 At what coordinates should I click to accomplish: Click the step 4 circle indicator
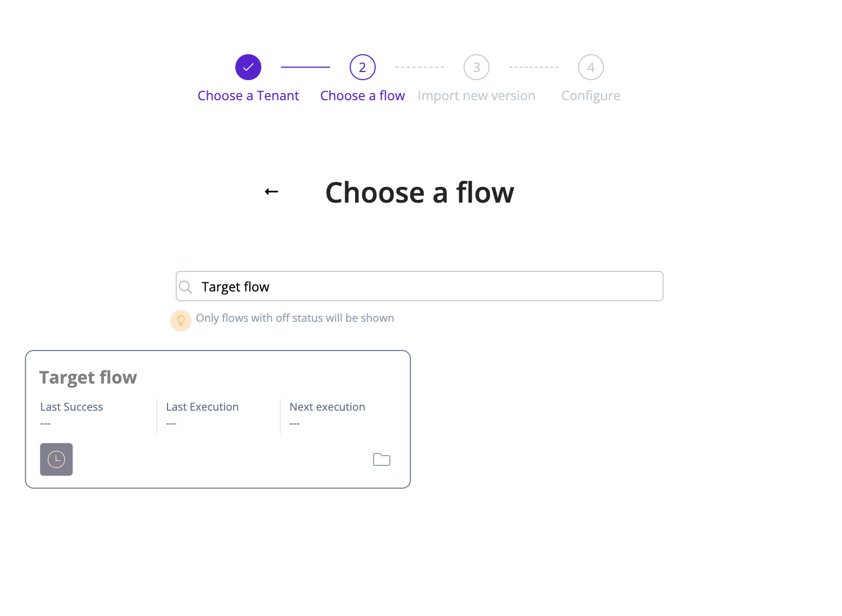point(590,67)
